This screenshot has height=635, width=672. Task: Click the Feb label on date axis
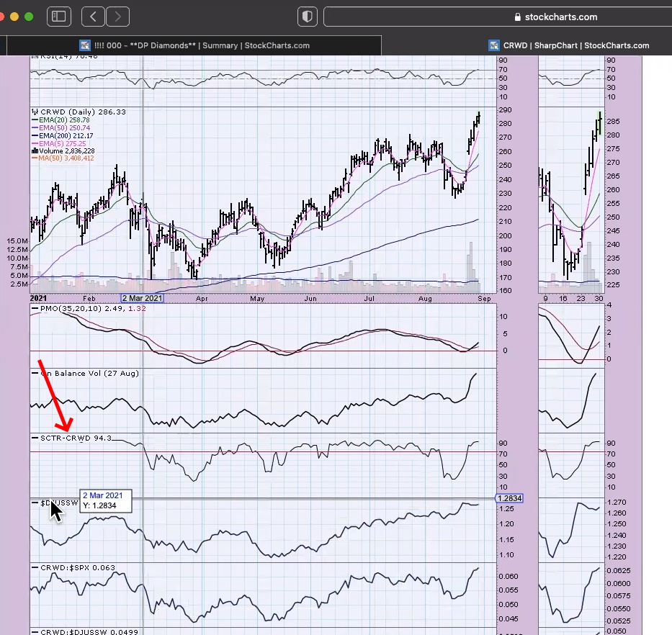(89, 299)
